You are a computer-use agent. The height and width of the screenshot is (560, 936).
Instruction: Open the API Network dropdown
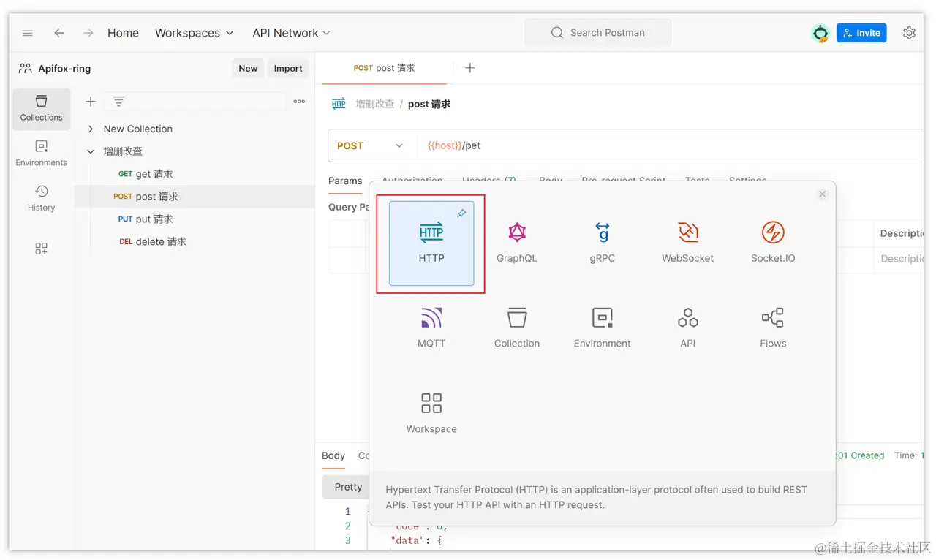coord(292,33)
